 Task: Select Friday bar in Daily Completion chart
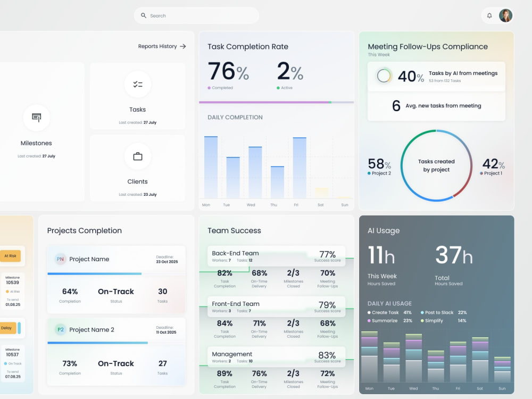[x=300, y=168]
